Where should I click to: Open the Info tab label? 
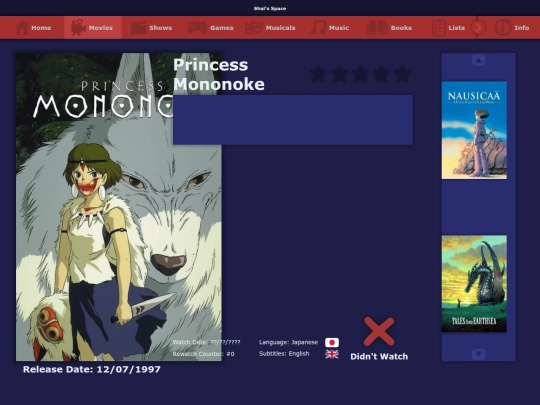click(522, 28)
